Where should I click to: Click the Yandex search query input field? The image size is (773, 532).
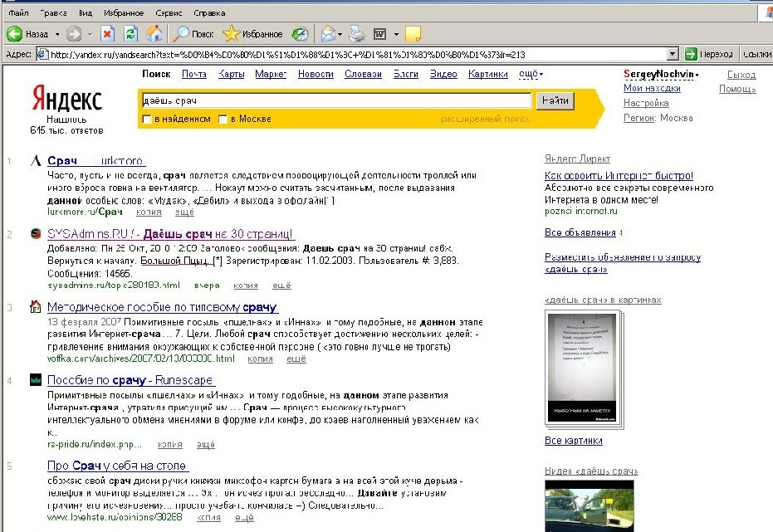(335, 100)
